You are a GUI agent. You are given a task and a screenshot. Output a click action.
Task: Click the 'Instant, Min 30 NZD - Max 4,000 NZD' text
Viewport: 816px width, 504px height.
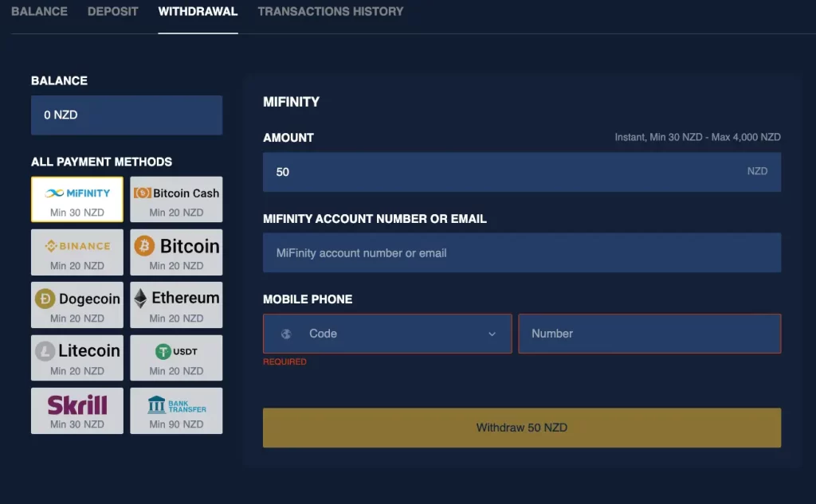(697, 137)
